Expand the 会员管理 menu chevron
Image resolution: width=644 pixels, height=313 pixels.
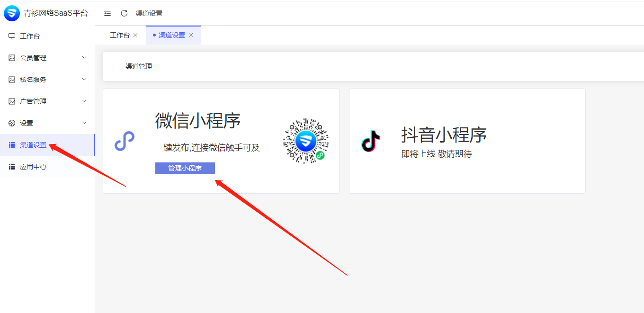pos(84,58)
